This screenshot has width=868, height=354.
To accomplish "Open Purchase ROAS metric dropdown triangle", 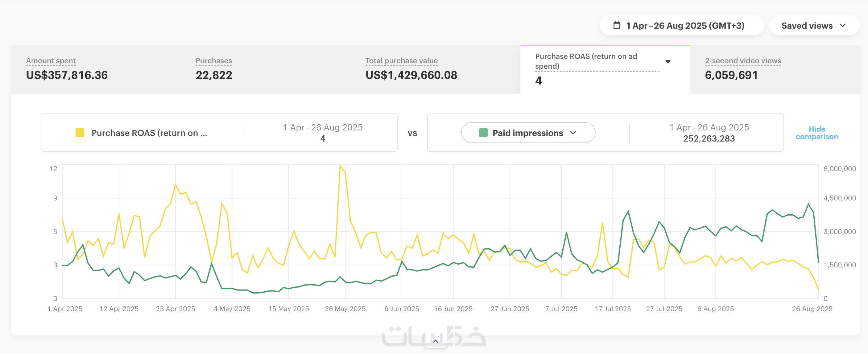I will [x=668, y=62].
